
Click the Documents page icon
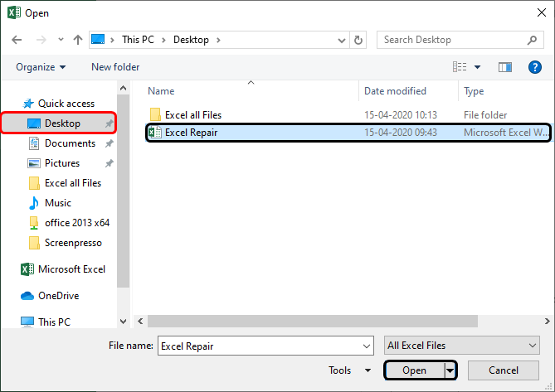[x=34, y=143]
